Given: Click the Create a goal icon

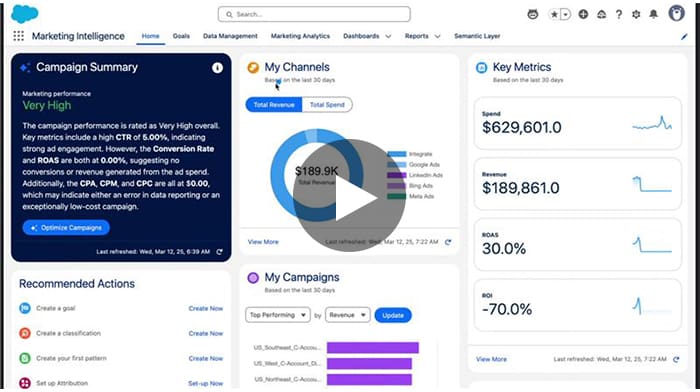Looking at the screenshot, I should tap(25, 308).
